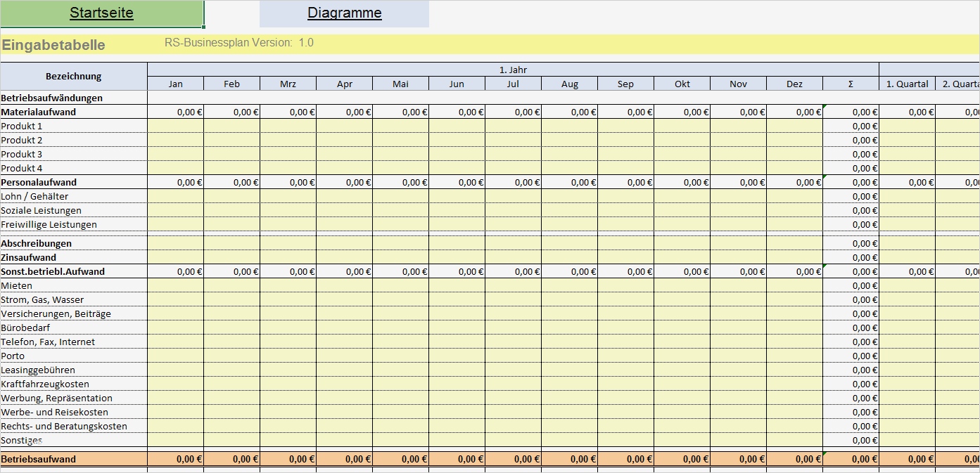
Task: Click the Produkt 1 input cell under Jan
Action: point(175,126)
